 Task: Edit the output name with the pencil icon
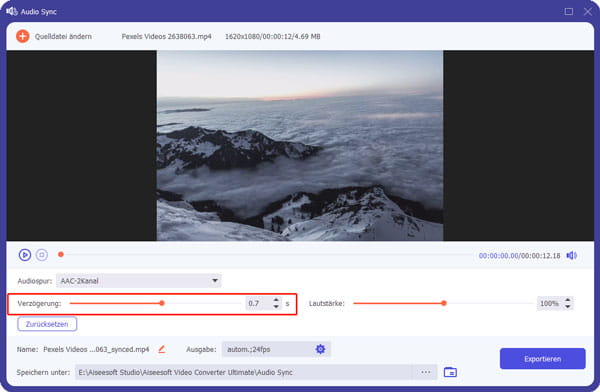pyautogui.click(x=162, y=349)
